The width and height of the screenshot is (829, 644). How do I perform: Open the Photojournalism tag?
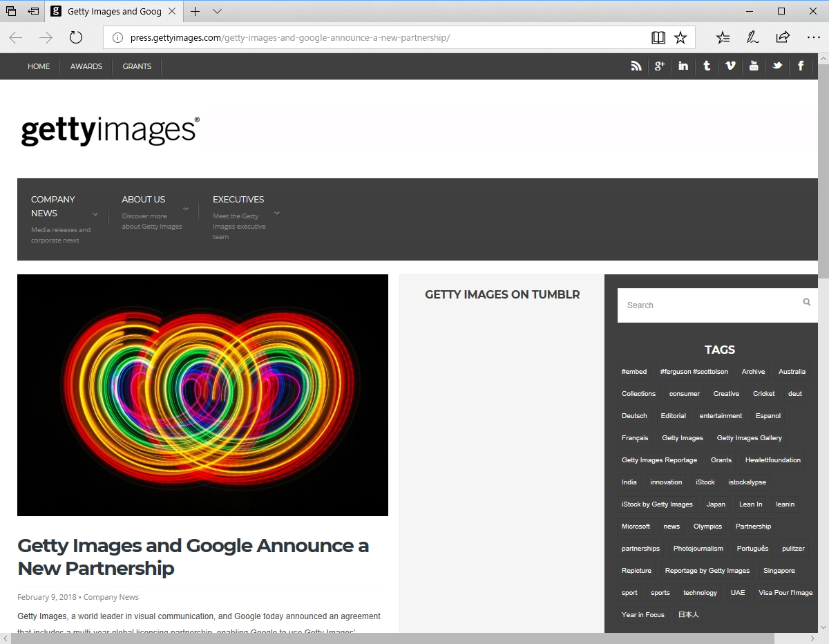698,548
